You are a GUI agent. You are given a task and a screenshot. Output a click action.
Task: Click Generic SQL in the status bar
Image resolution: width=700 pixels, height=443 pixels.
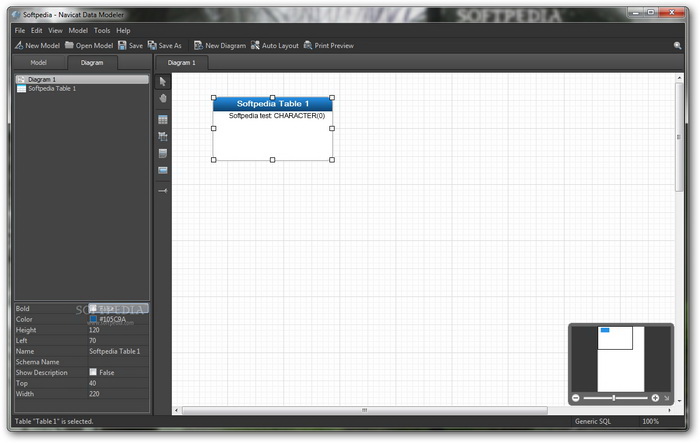pos(592,421)
